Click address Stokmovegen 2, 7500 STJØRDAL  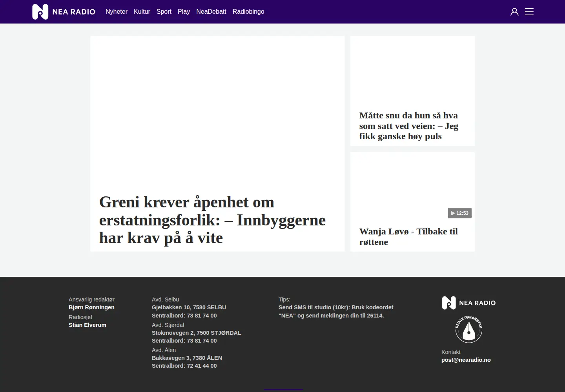tap(197, 333)
